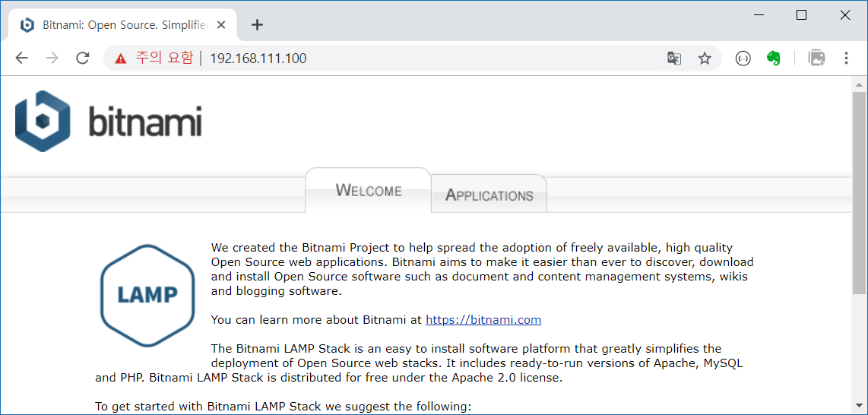
Task: Open the security warning triangle icon
Action: pos(121,59)
